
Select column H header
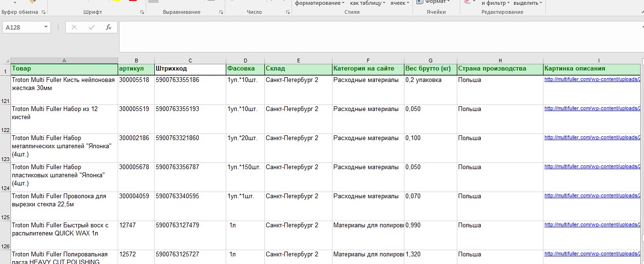pos(500,61)
